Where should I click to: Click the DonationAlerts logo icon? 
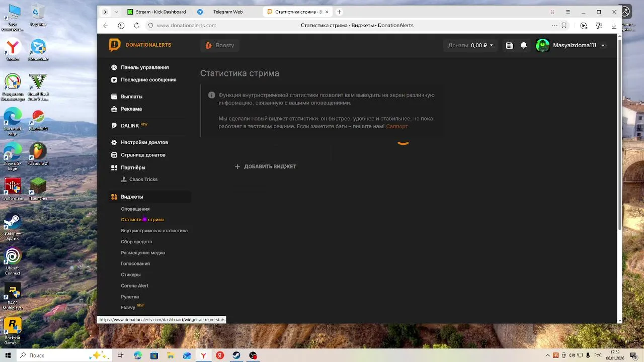pyautogui.click(x=115, y=45)
